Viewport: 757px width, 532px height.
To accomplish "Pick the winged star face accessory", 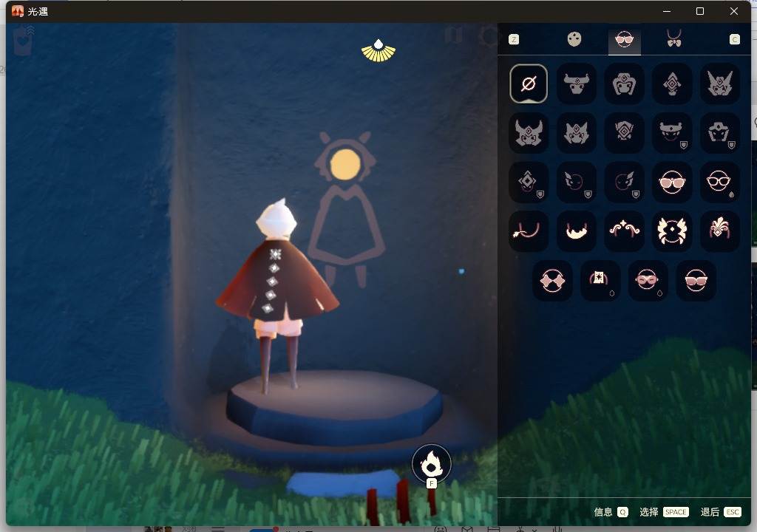I will [671, 231].
